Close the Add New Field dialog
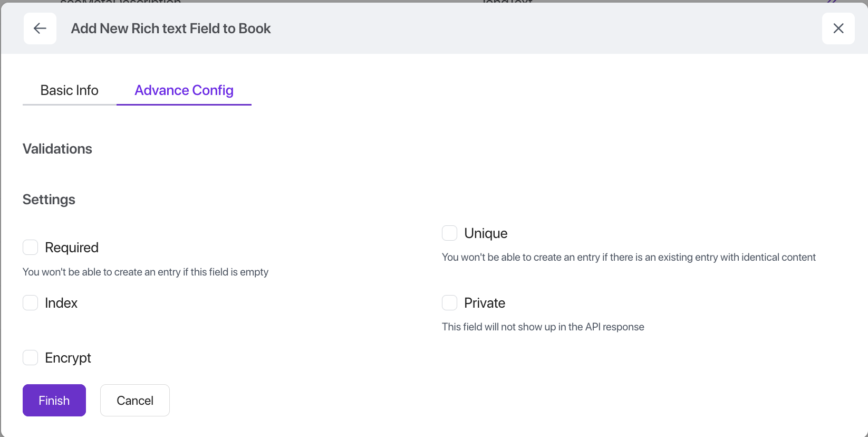868x437 pixels. (x=838, y=28)
